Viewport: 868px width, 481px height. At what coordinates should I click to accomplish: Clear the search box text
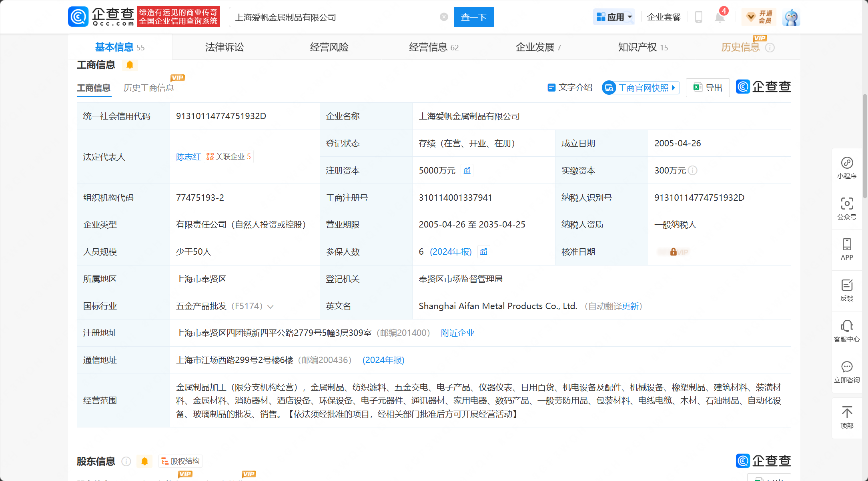click(444, 17)
